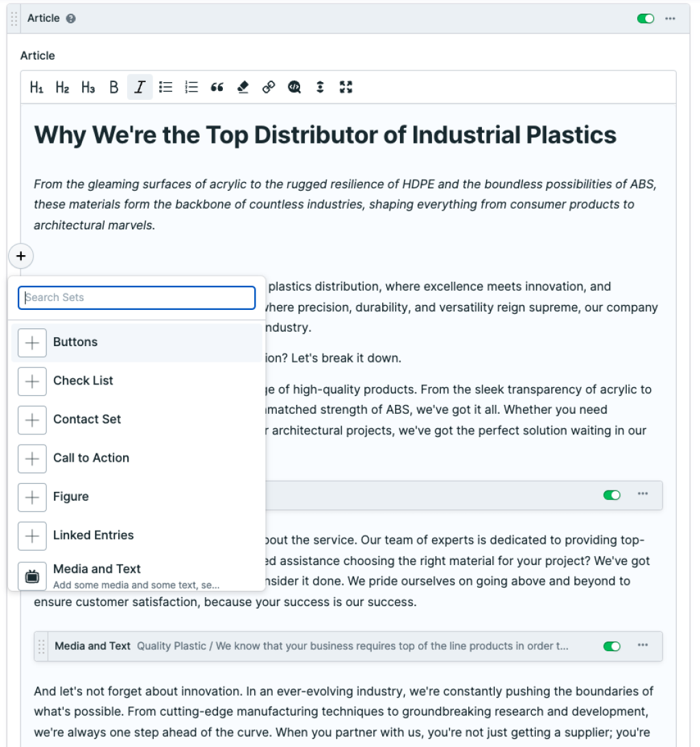This screenshot has height=747, width=700.
Task: Disable the Article field toggle
Action: pos(645,18)
